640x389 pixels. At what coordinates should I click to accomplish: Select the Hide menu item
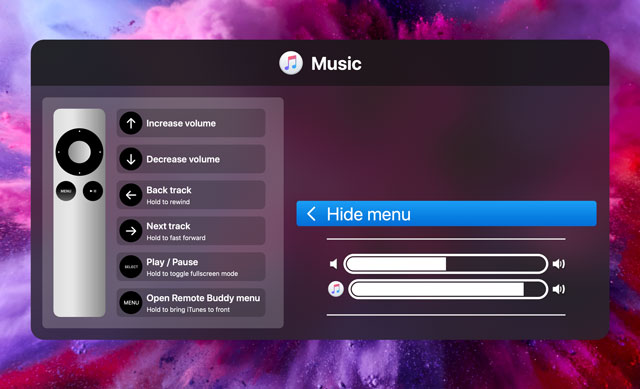[x=447, y=213]
